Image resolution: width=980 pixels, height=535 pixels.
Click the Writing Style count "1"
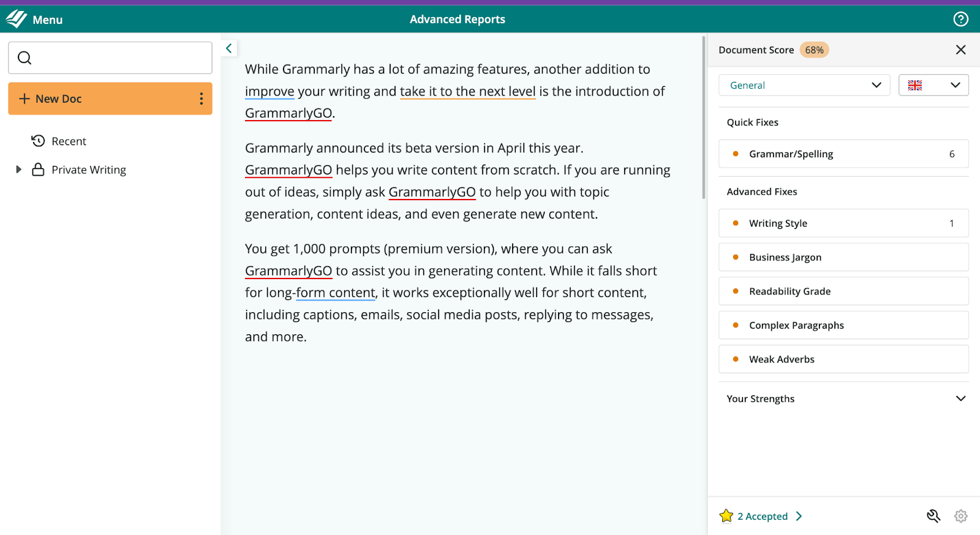tap(952, 223)
